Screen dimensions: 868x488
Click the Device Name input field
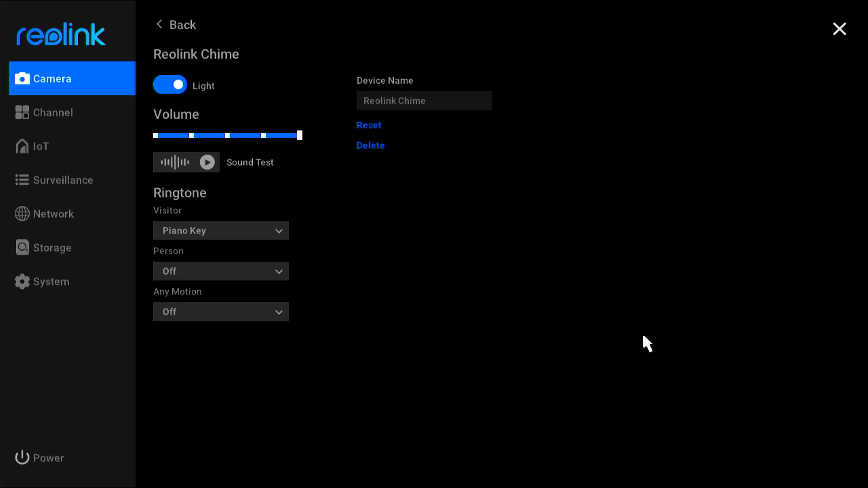(425, 101)
